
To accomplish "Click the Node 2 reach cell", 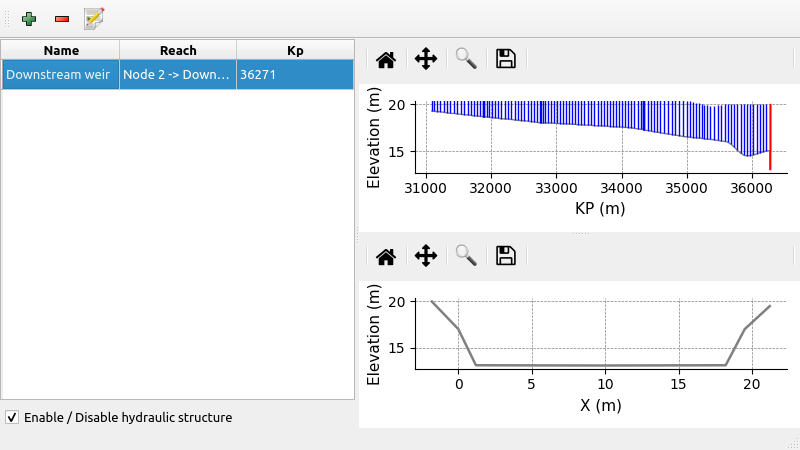I will pos(177,75).
